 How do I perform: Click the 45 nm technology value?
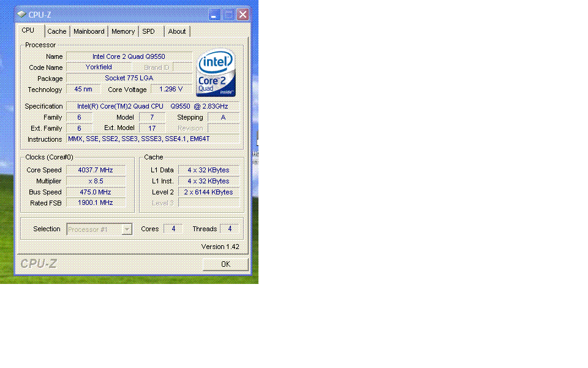pos(83,90)
